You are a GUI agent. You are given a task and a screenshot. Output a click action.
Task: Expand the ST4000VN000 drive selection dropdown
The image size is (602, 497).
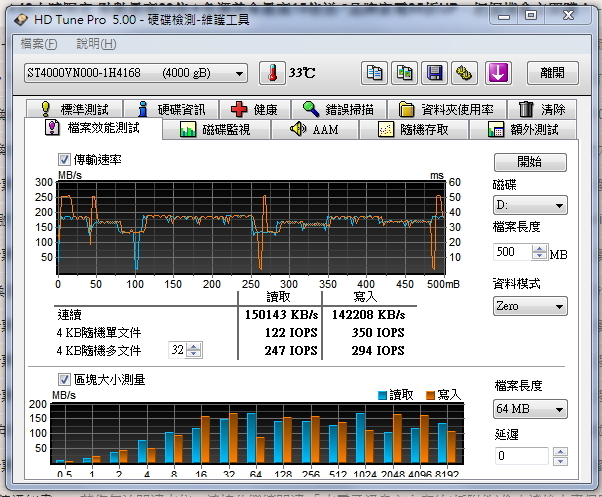(239, 73)
